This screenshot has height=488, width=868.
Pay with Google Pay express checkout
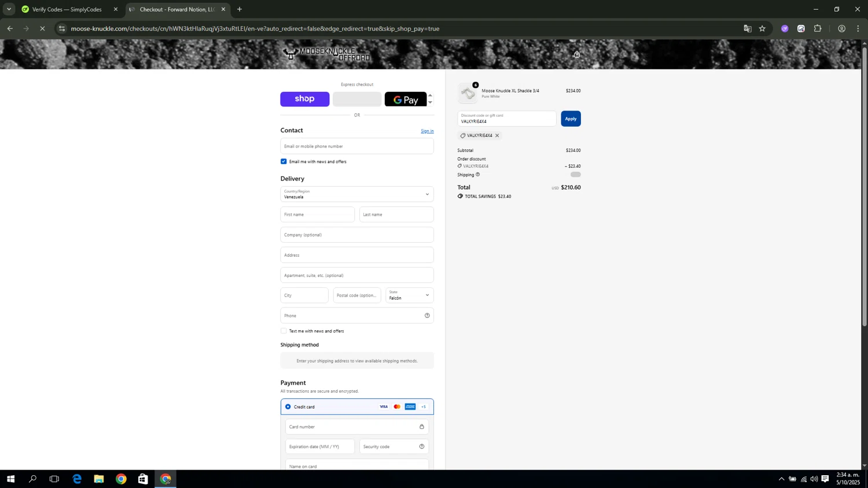406,99
